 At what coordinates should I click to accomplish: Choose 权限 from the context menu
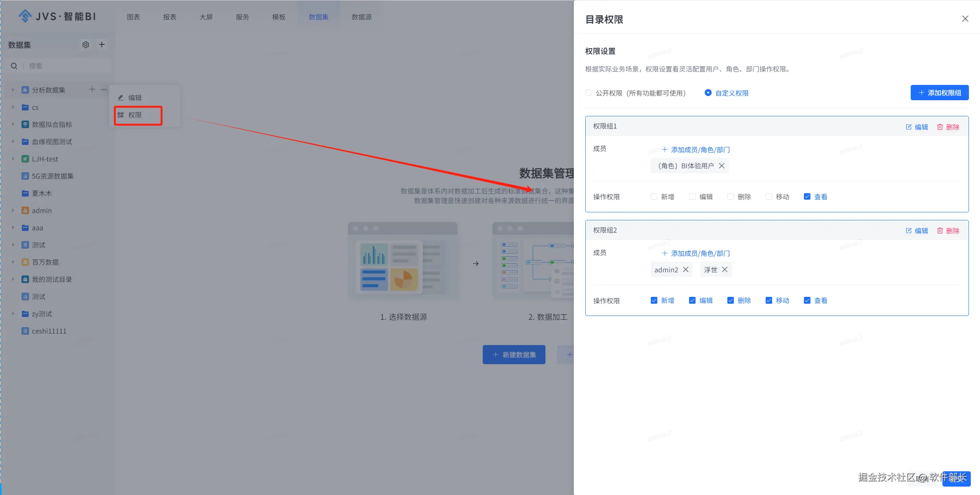coord(135,115)
